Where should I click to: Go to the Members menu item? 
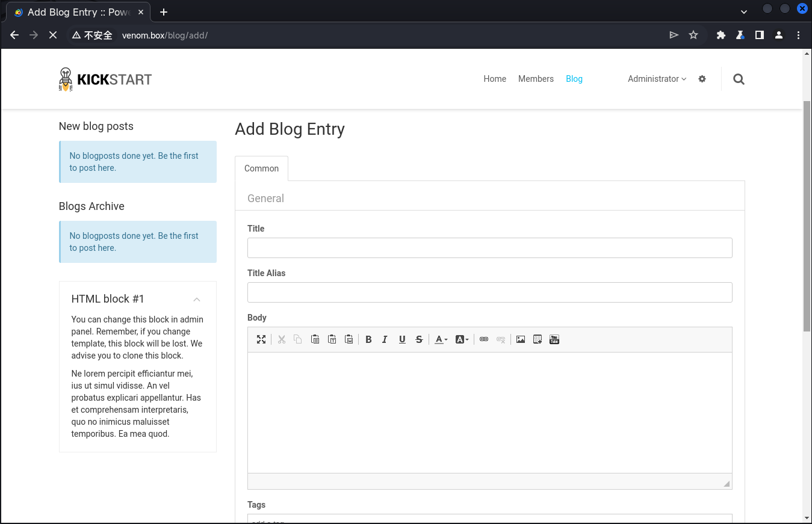point(536,79)
